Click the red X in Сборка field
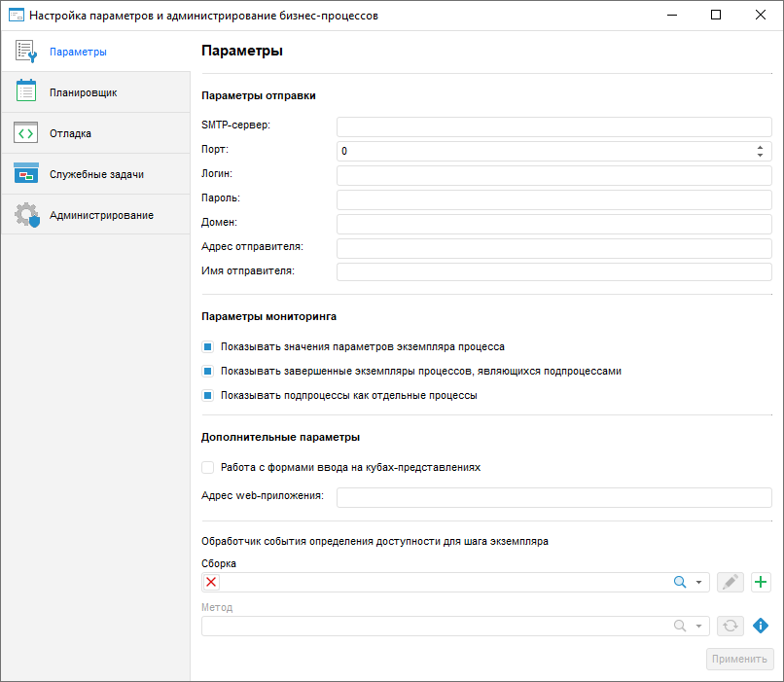 click(x=212, y=582)
